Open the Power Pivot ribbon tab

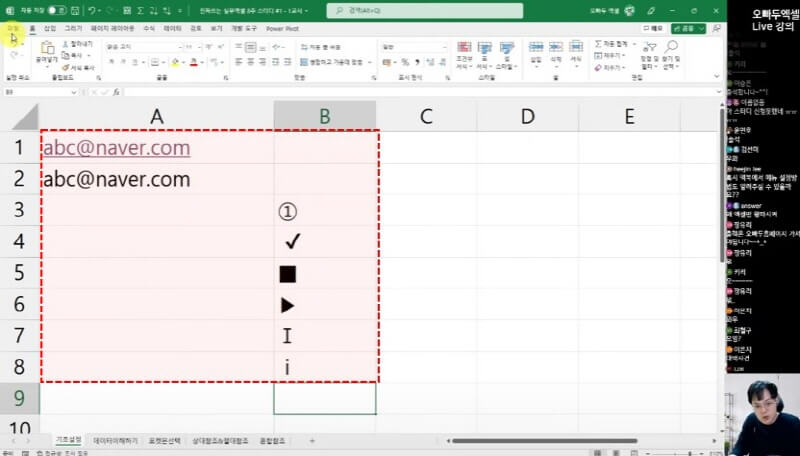tap(282, 29)
